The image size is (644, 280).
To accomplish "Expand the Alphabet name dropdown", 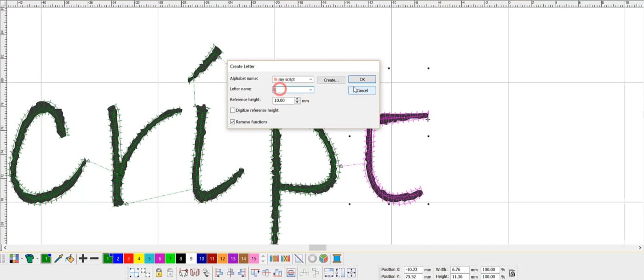I will (311, 80).
